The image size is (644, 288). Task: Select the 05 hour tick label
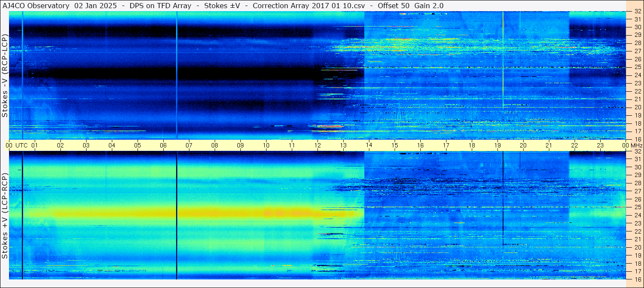(138, 145)
